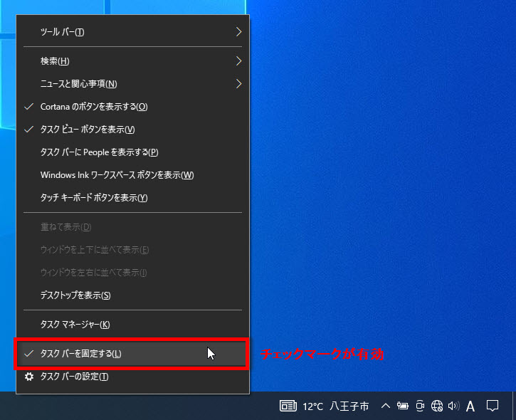
Task: Select タスク マネージャー from the context menu
Action: coord(75,325)
